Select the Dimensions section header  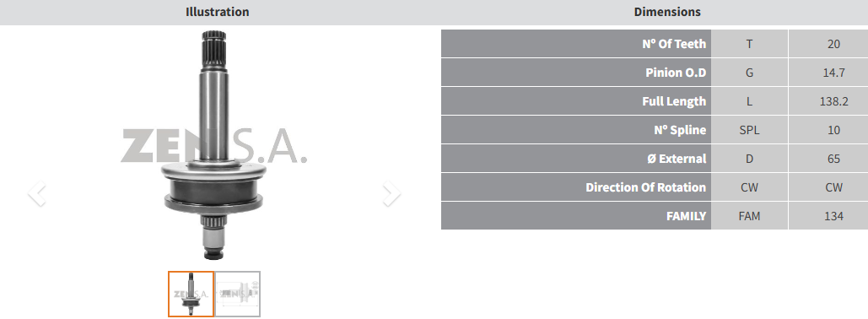click(x=667, y=12)
